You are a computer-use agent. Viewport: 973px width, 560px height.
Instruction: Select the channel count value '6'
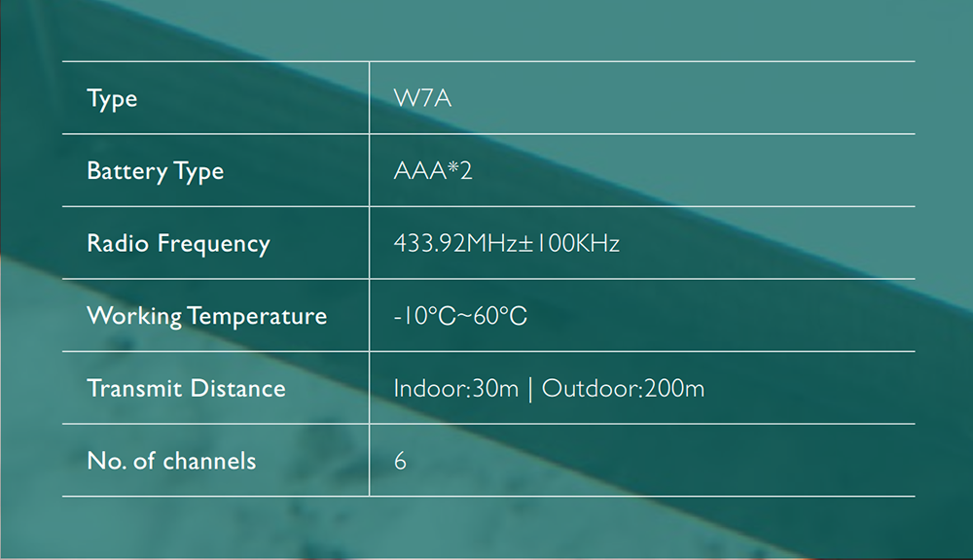click(x=400, y=461)
